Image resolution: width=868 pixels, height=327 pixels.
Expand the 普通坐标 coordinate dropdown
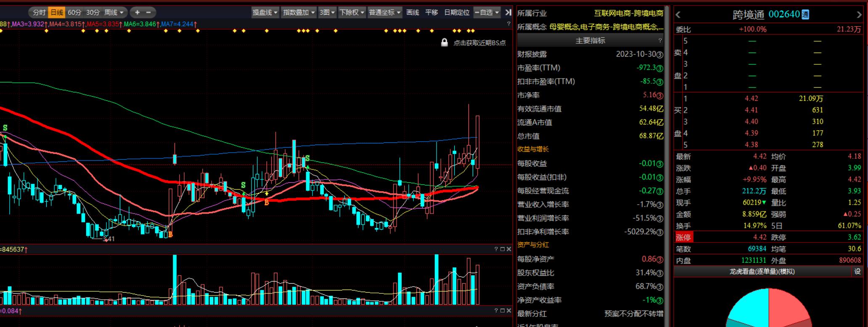385,13
